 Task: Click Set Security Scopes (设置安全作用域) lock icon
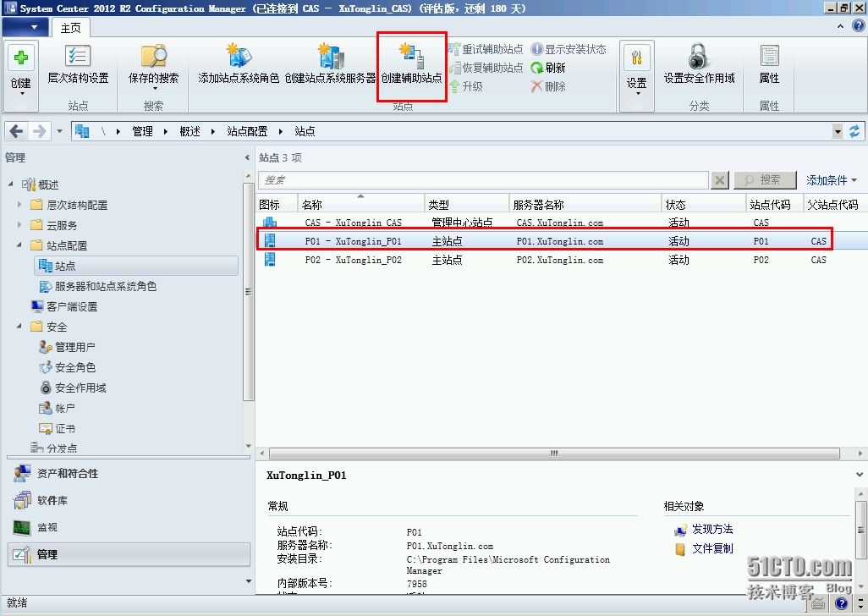click(x=699, y=65)
